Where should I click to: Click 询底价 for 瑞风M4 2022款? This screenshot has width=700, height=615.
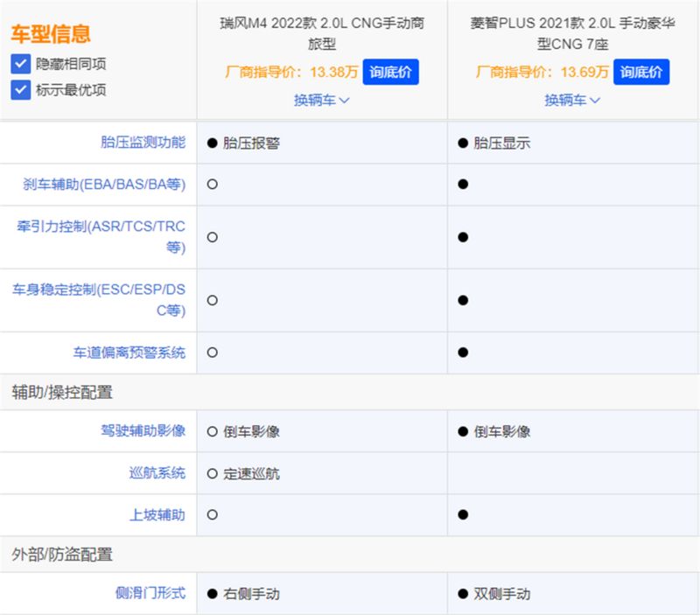tap(390, 72)
